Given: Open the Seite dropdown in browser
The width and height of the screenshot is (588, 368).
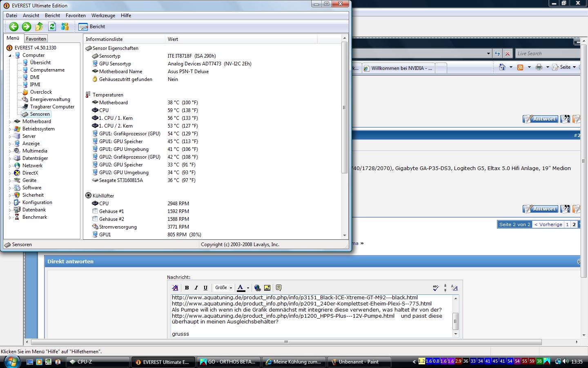Looking at the screenshot, I should [x=564, y=67].
